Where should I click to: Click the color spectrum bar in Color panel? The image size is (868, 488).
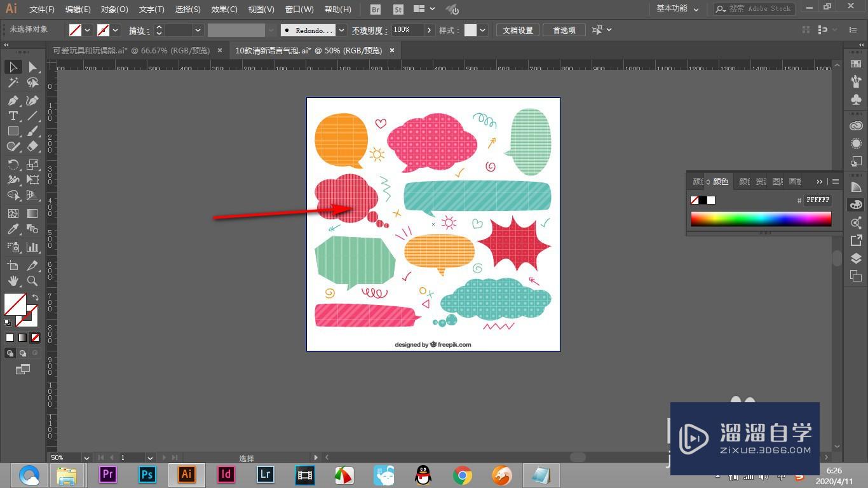click(x=761, y=219)
